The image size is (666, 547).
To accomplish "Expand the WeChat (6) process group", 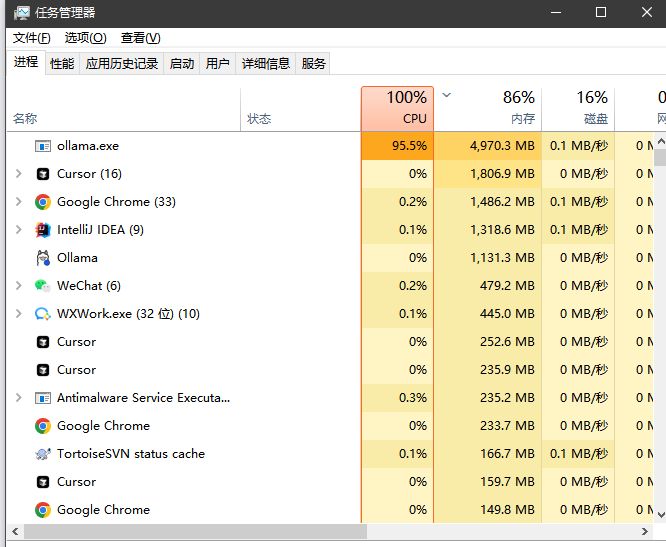I will (x=18, y=286).
